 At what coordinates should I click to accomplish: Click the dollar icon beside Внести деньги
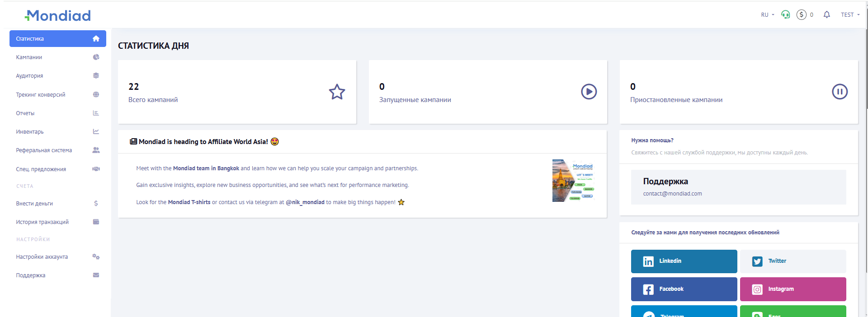[x=96, y=204]
